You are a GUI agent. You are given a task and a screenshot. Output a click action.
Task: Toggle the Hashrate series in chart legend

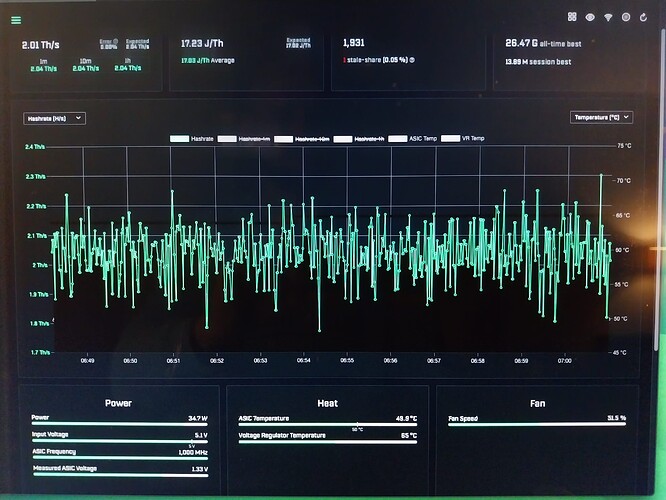(192, 138)
